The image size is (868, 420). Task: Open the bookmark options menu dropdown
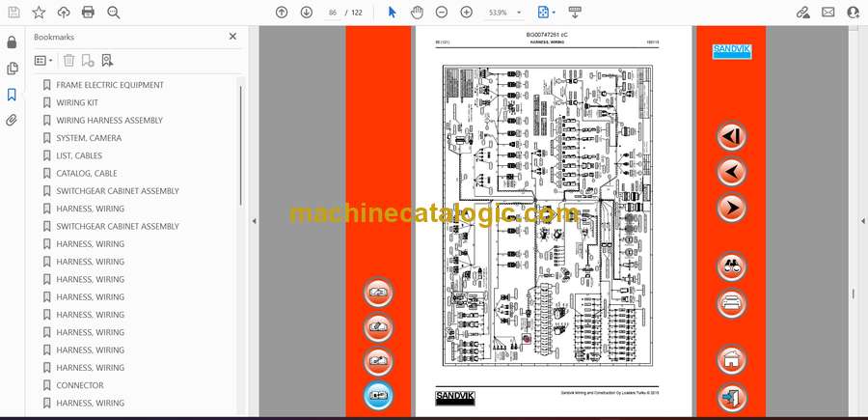pos(43,61)
